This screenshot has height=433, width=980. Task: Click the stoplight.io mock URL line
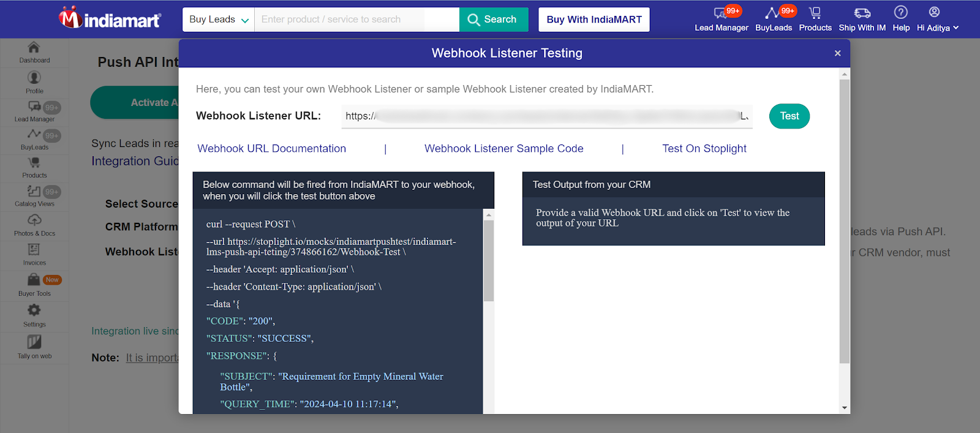[x=331, y=247]
